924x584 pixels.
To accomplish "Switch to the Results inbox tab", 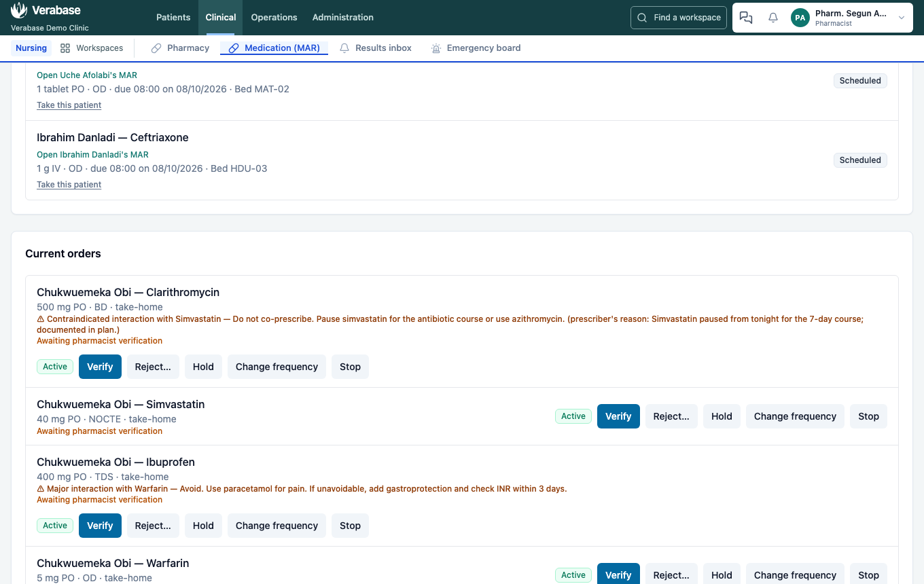I will coord(376,48).
